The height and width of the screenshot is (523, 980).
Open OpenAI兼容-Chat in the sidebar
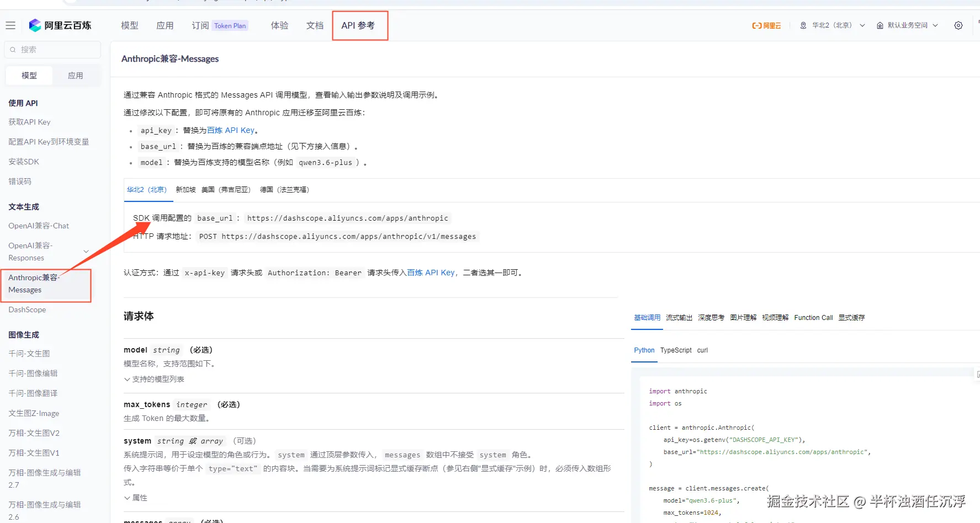(x=39, y=226)
